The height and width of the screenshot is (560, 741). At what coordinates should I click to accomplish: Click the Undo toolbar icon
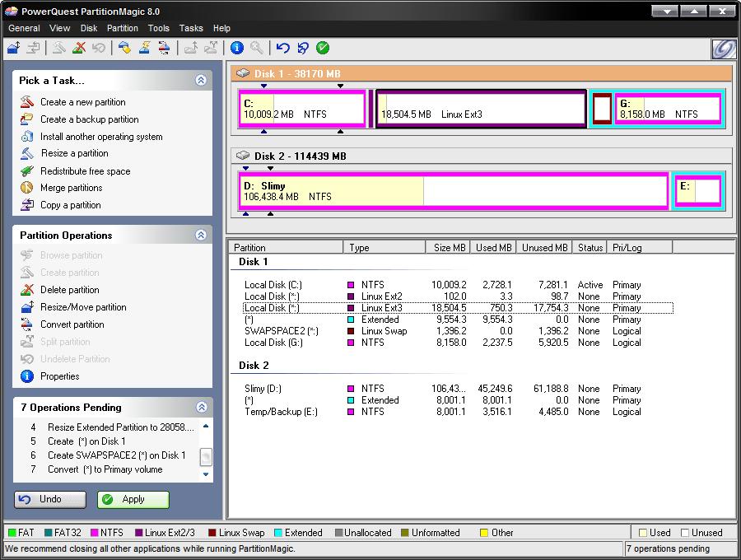(x=282, y=48)
